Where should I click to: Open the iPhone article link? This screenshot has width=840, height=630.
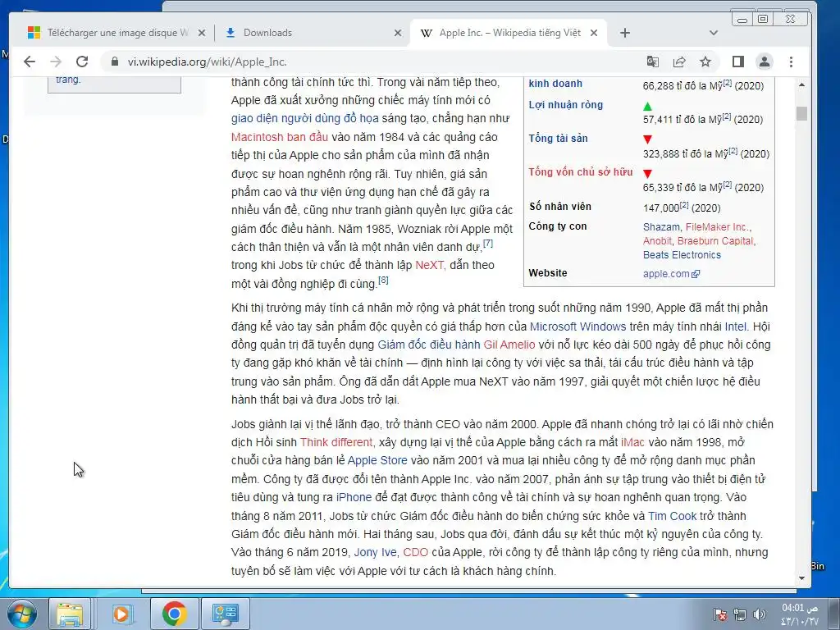pos(354,498)
